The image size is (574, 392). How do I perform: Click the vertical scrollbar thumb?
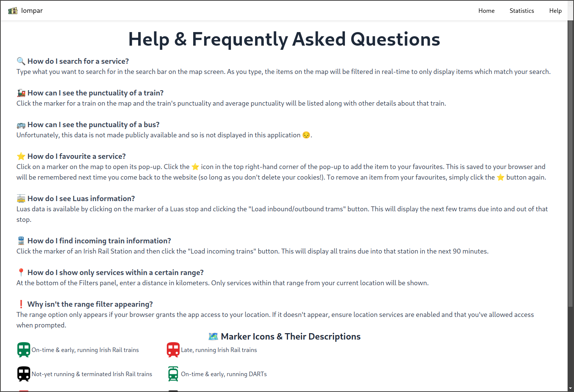tap(571, 163)
